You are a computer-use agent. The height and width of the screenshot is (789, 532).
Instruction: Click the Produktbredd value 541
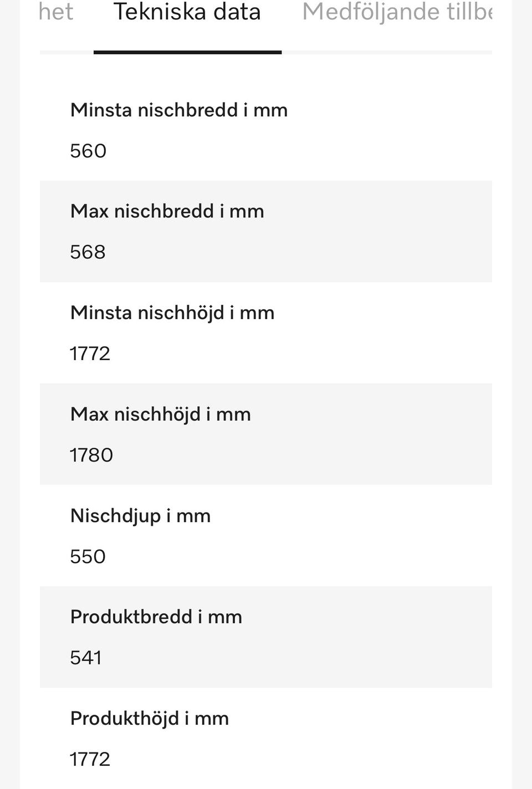tap(86, 658)
